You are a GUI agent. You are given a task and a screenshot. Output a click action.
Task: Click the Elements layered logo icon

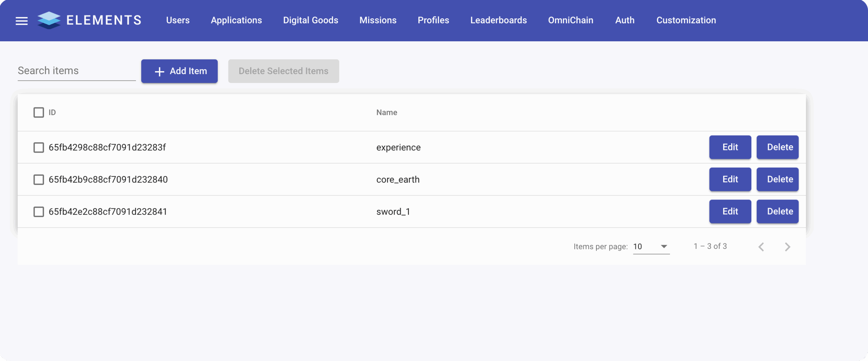tap(49, 20)
